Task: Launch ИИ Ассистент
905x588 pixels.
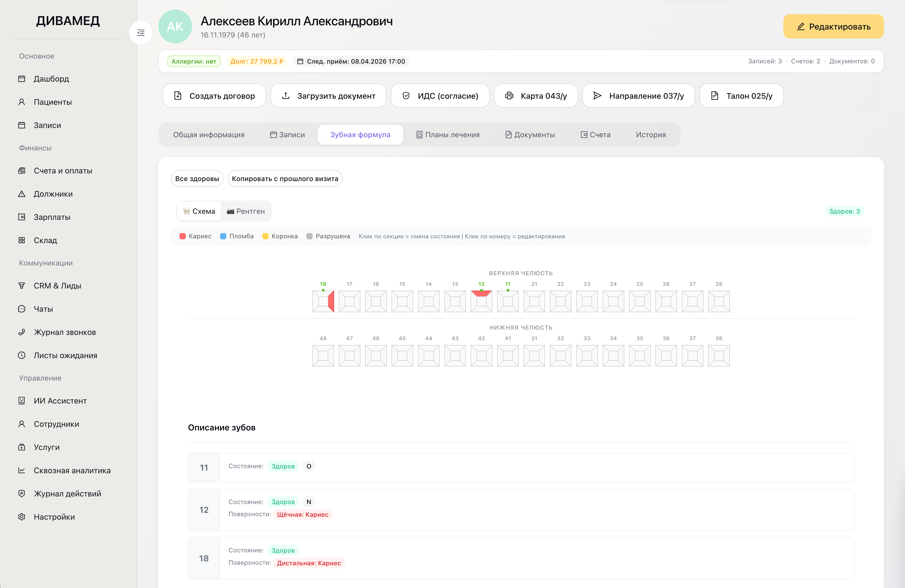Action: [60, 401]
